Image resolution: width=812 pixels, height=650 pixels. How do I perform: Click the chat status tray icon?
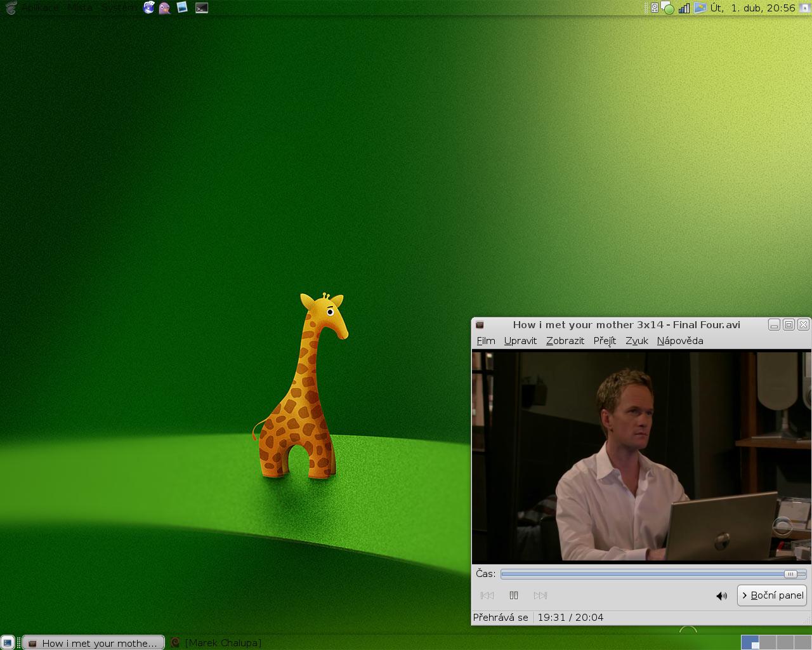[668, 8]
